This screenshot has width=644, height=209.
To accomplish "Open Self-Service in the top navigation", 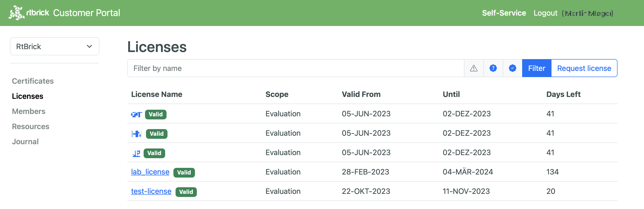I will (504, 13).
